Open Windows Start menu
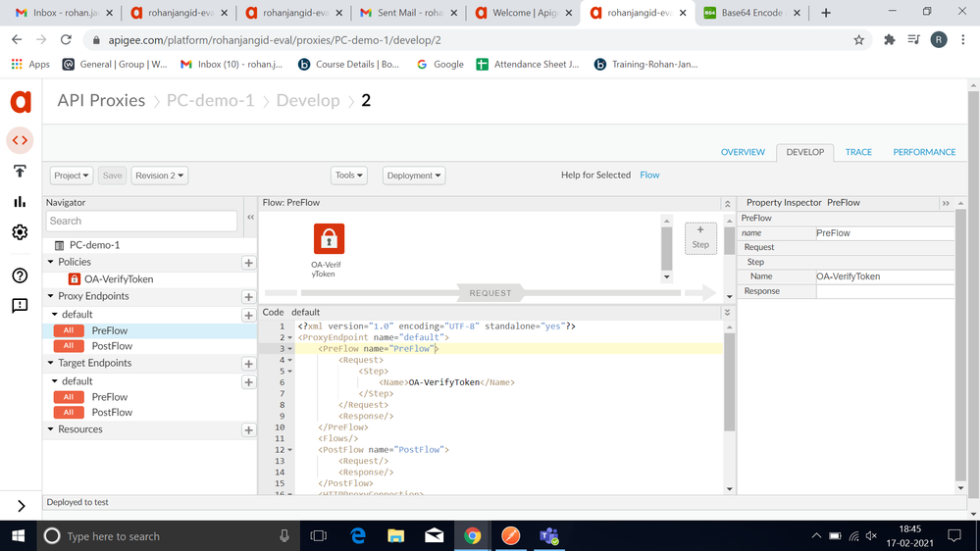980x551 pixels. (18, 536)
